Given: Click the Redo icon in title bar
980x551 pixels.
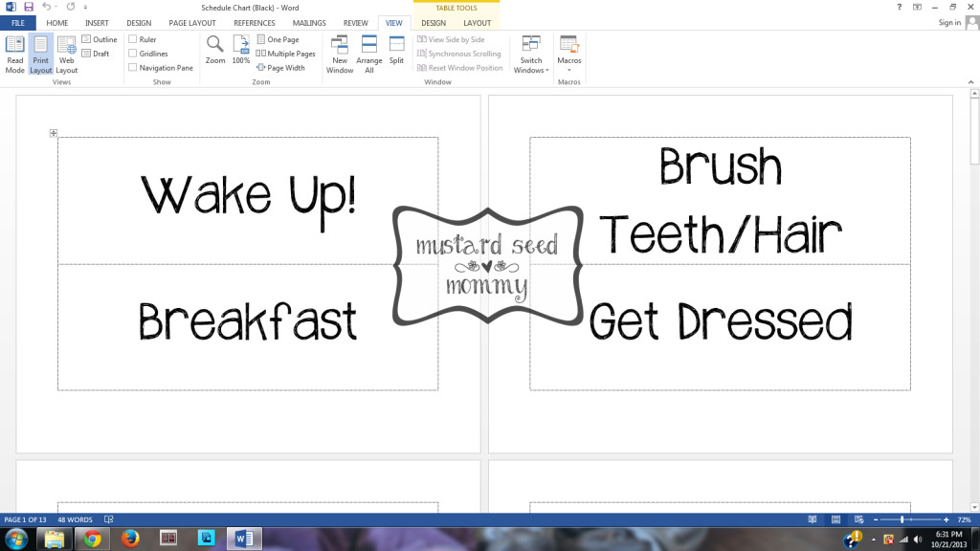Looking at the screenshot, I should click(70, 7).
